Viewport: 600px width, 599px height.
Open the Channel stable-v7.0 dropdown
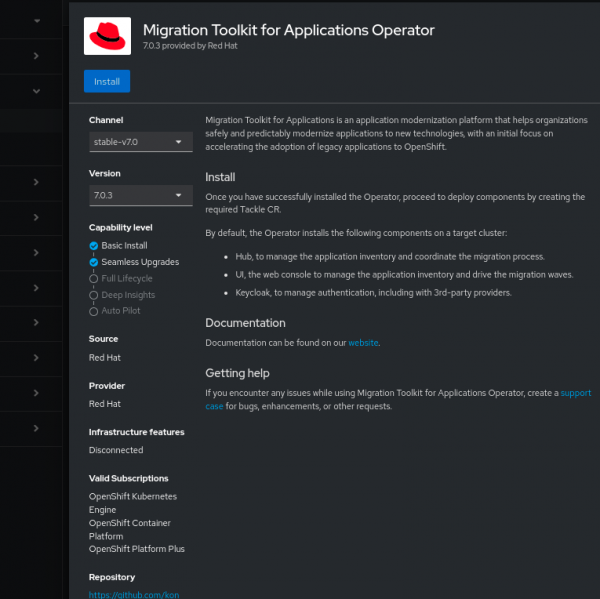[x=140, y=142]
